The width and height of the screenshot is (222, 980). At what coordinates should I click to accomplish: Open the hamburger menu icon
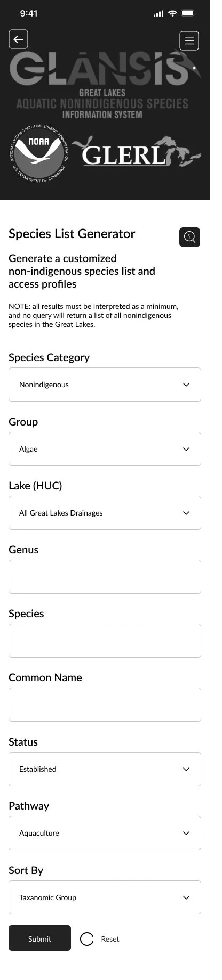[200, 43]
